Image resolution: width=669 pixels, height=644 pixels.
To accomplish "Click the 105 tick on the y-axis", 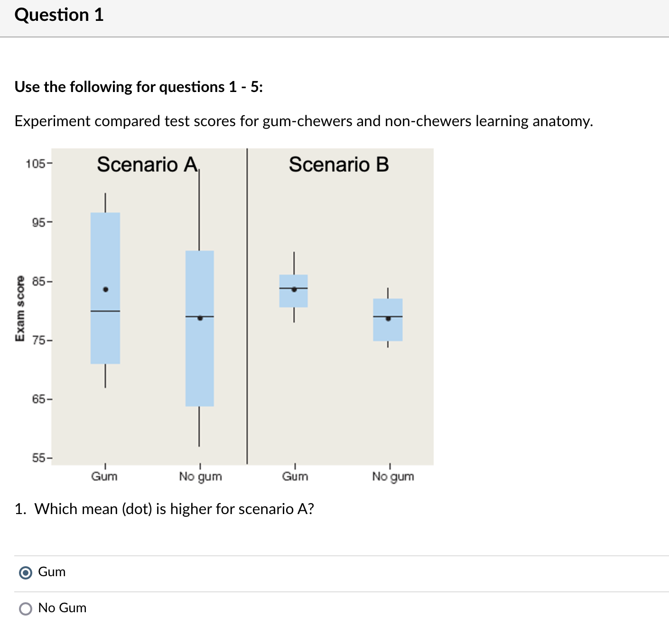I will click(36, 164).
